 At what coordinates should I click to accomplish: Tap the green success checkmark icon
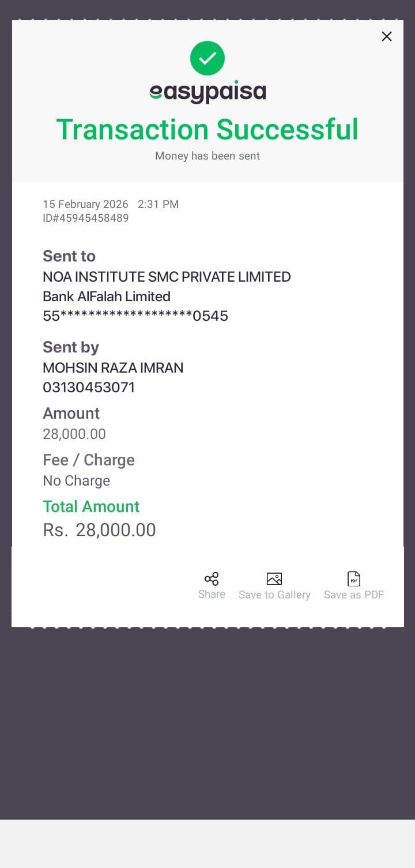207,58
